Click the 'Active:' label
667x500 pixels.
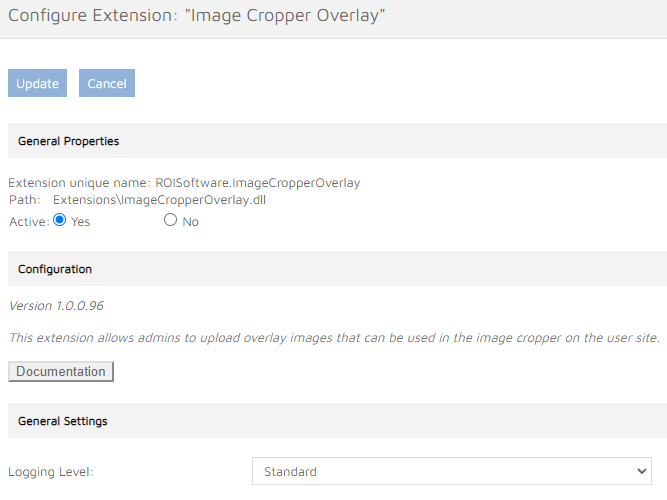pyautogui.click(x=28, y=222)
